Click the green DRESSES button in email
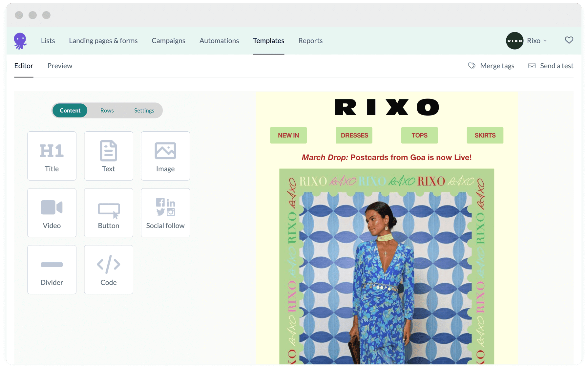The height and width of the screenshot is (369, 588). click(x=354, y=135)
